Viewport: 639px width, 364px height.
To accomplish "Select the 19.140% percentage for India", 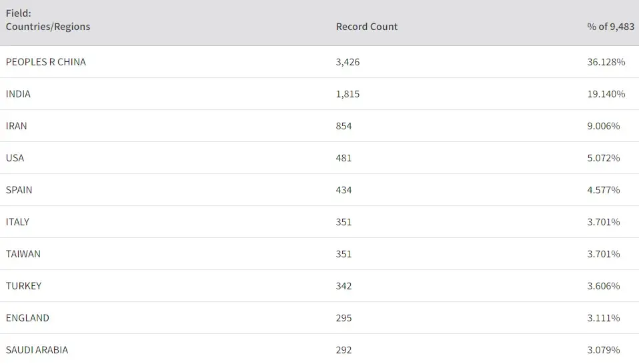I will tap(606, 94).
